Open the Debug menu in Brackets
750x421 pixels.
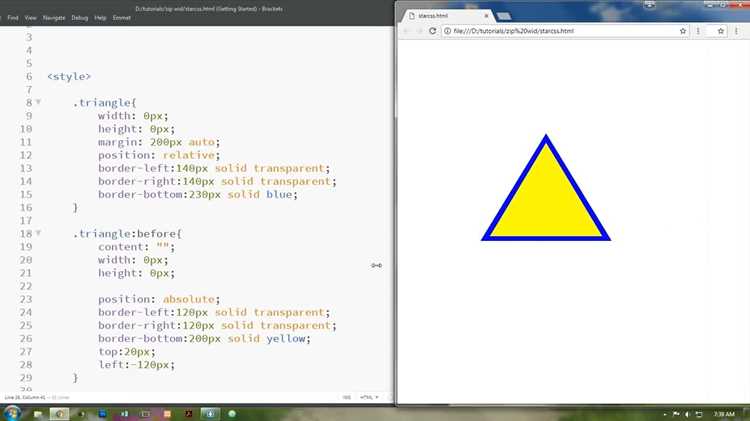coord(80,18)
